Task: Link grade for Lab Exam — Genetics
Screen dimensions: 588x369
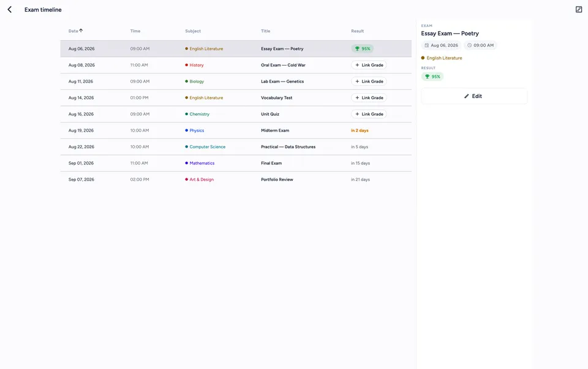Action: 369,81
